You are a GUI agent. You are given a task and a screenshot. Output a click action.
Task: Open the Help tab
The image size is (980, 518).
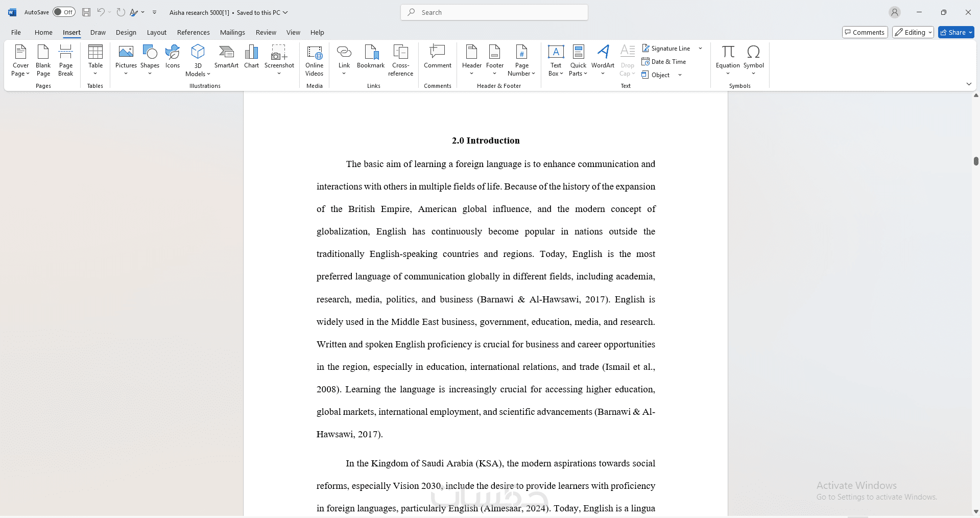coord(317,32)
